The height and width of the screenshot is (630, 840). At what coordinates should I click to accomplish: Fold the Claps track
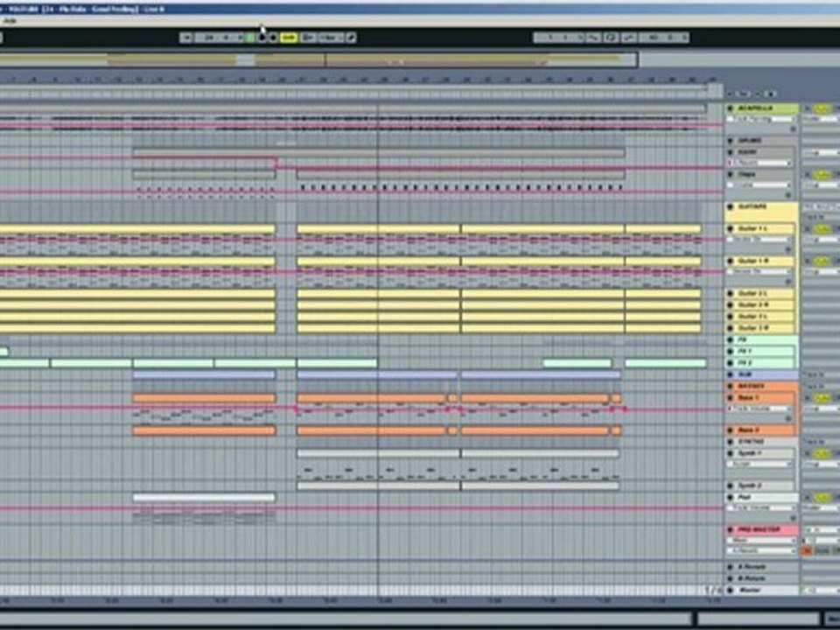click(x=730, y=174)
